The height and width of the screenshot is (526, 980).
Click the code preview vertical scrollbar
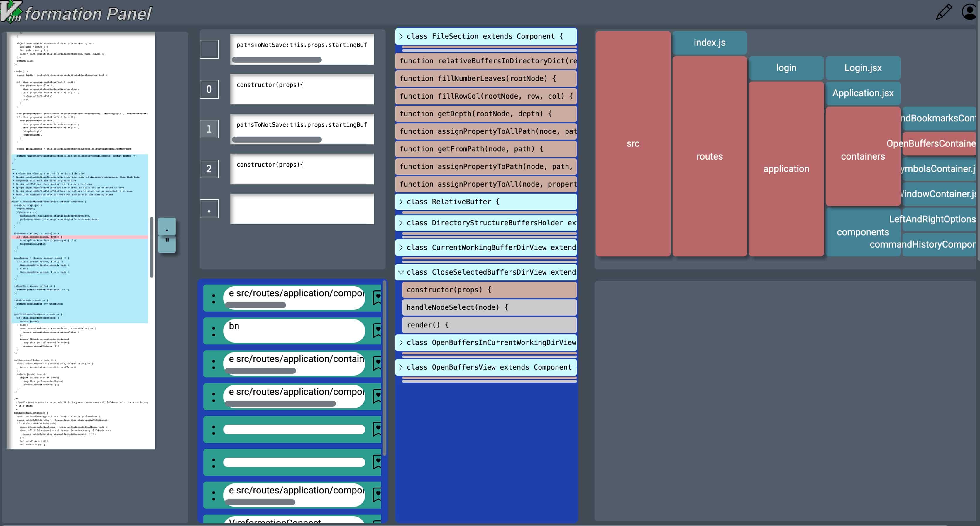click(151, 247)
